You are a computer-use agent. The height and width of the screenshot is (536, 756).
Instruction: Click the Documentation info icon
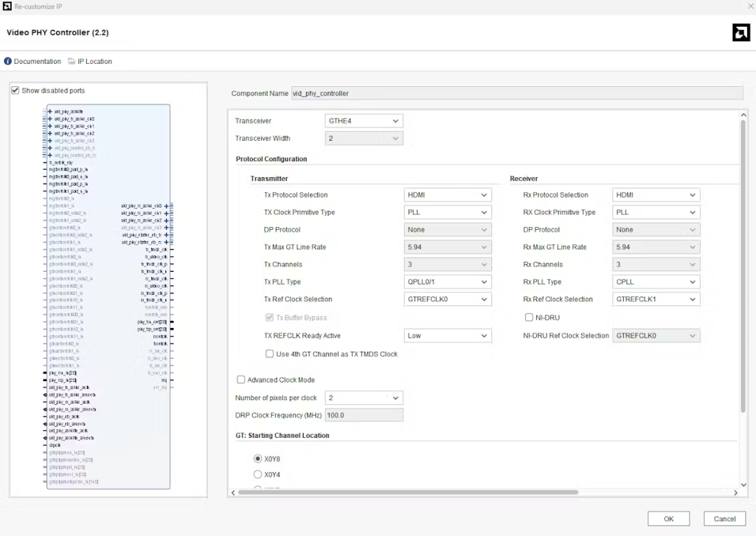[x=8, y=62]
